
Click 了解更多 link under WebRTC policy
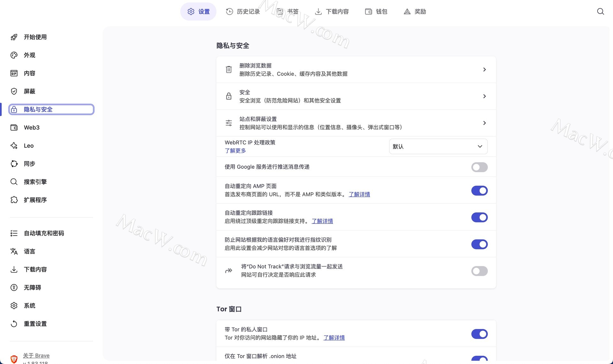point(235,151)
